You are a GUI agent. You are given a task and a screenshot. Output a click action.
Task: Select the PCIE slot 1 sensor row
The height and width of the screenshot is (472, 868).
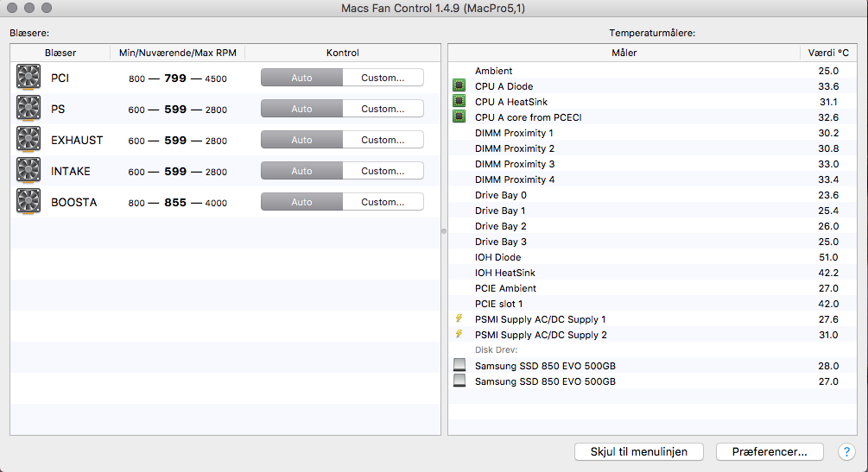tap(652, 303)
